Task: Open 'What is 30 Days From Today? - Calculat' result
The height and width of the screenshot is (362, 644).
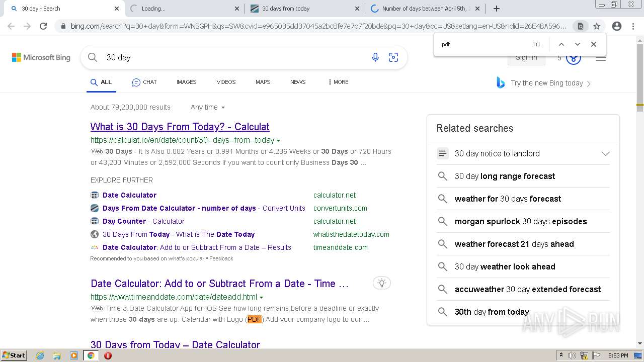Action: (x=180, y=127)
